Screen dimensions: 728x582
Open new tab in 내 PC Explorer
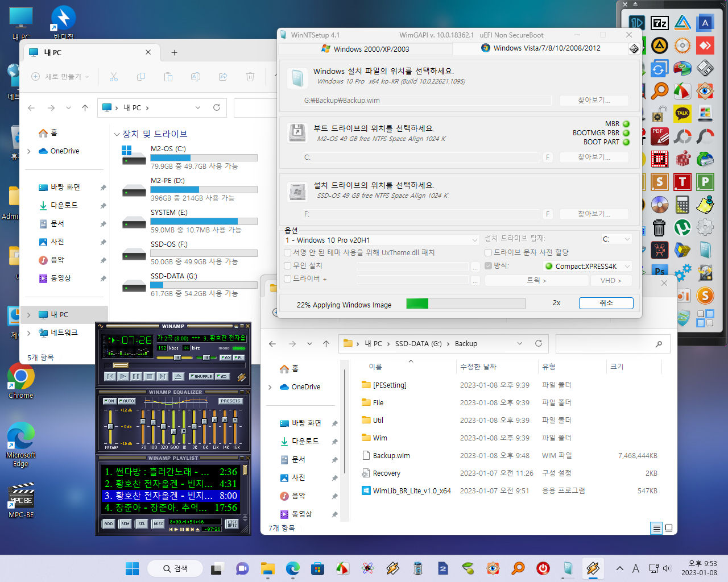click(174, 52)
